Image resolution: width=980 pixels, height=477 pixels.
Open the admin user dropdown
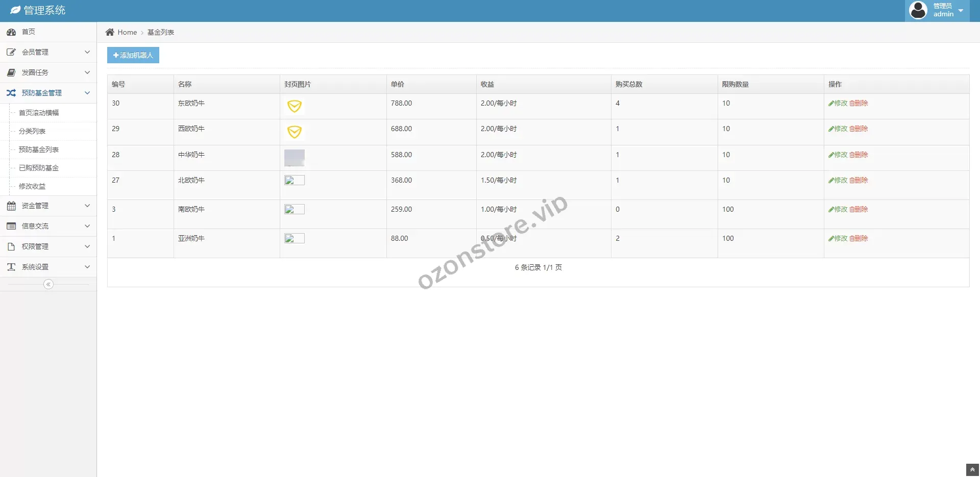937,10
